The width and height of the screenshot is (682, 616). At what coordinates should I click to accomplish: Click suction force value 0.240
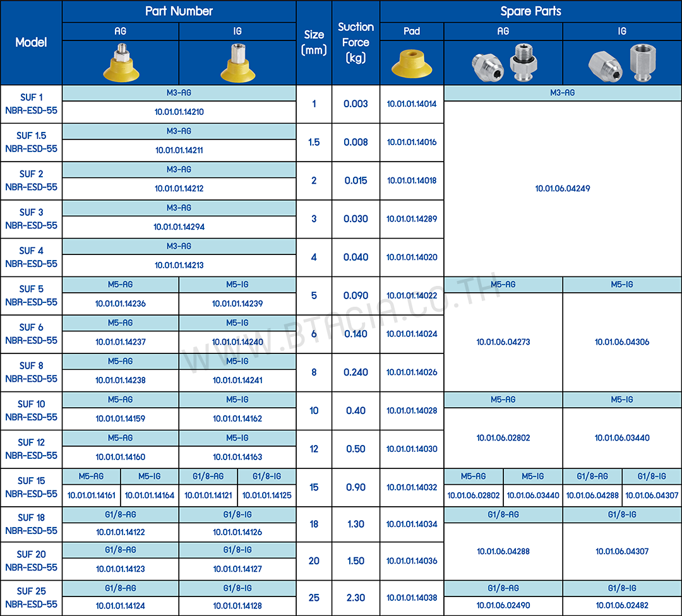click(356, 372)
